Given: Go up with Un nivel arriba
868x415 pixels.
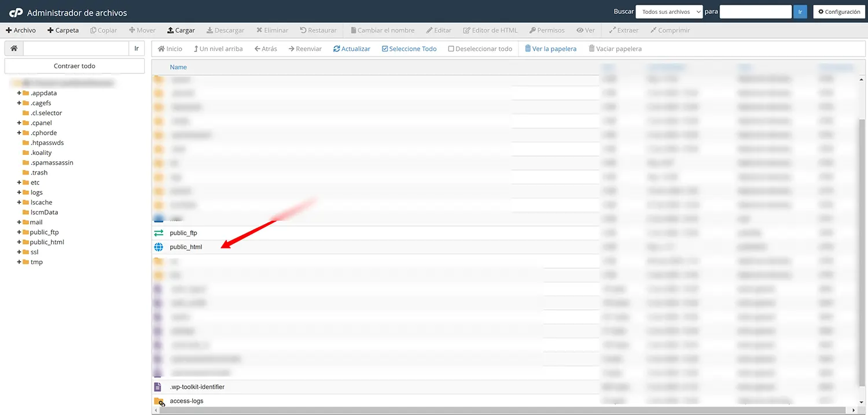Looking at the screenshot, I should [218, 49].
